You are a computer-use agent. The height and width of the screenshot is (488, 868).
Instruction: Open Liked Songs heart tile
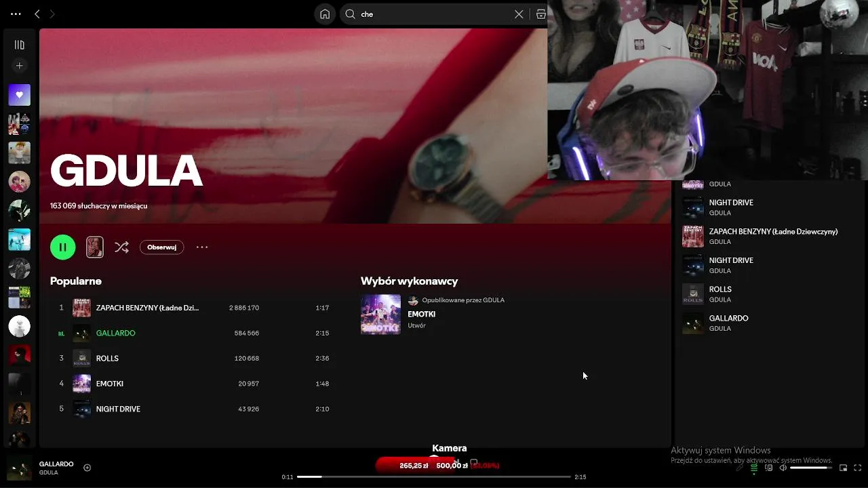click(x=19, y=95)
